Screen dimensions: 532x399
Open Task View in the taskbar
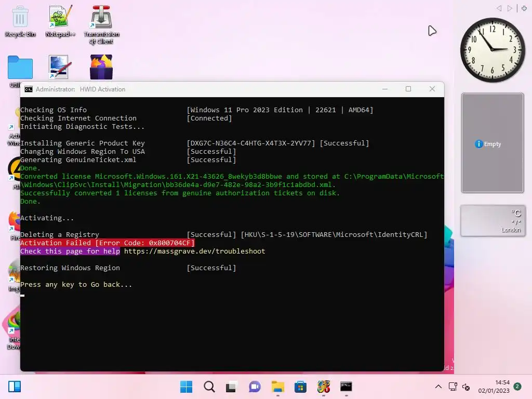(231, 387)
